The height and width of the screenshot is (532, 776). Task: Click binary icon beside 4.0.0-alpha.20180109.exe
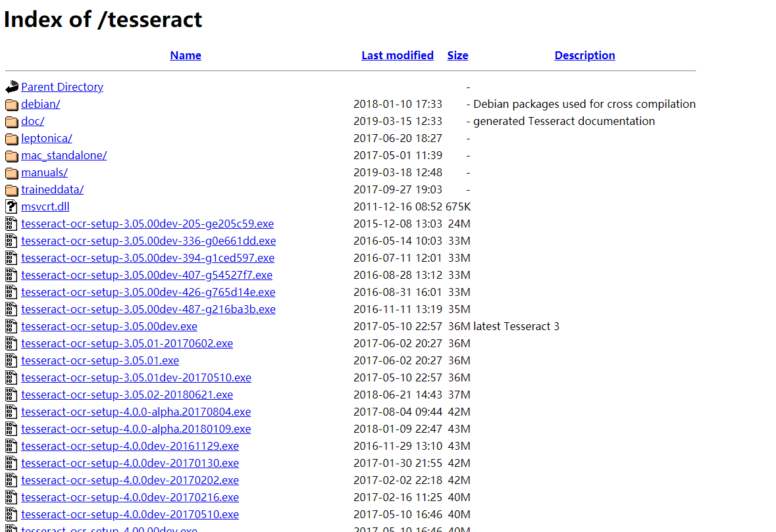coord(11,429)
